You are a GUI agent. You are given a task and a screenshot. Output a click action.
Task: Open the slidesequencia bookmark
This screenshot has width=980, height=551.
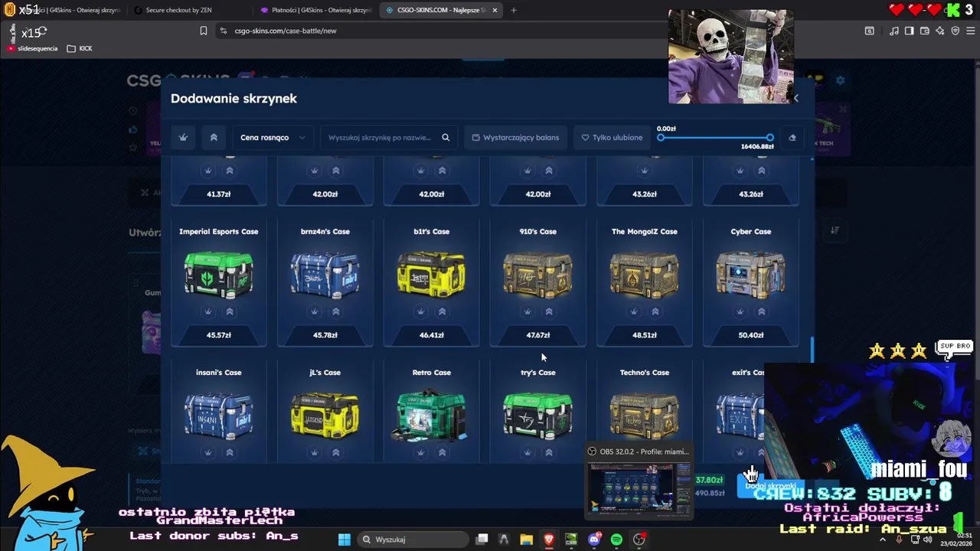32,48
